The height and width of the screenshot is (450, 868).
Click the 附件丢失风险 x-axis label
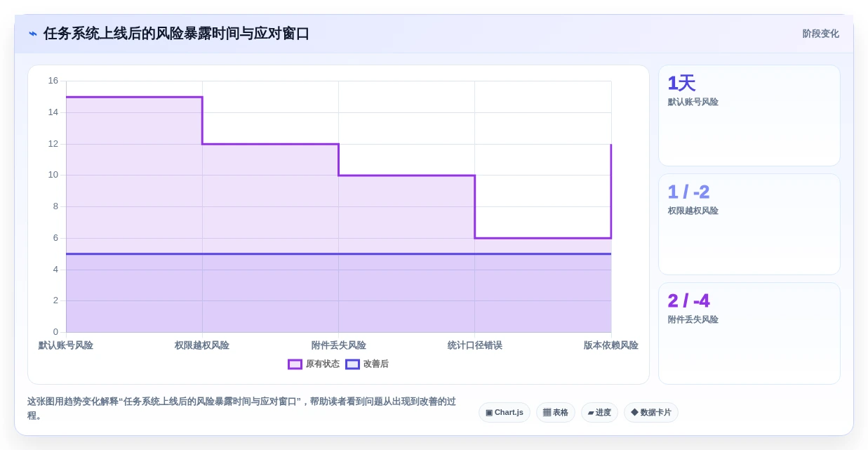point(339,345)
